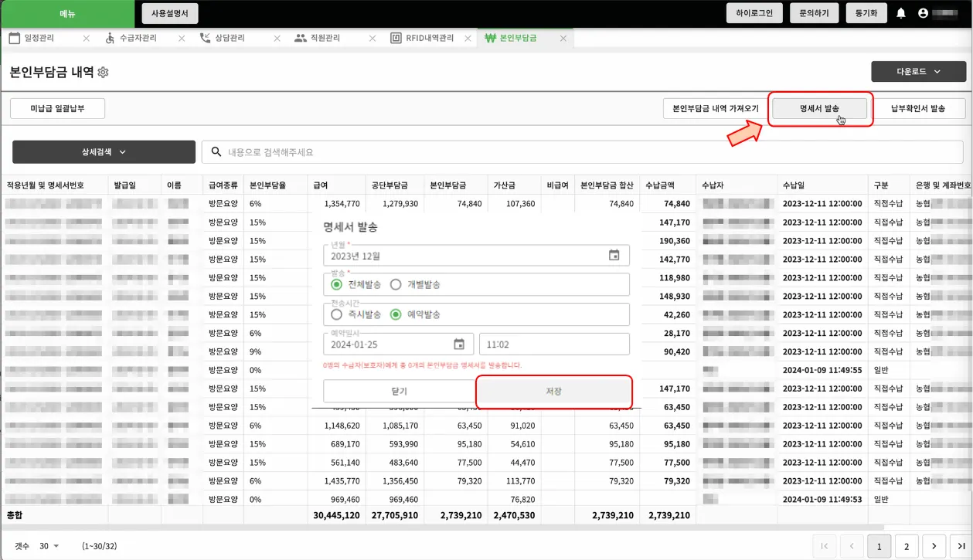Select 개별발송 radio option
The image size is (973, 560).
[x=396, y=284]
